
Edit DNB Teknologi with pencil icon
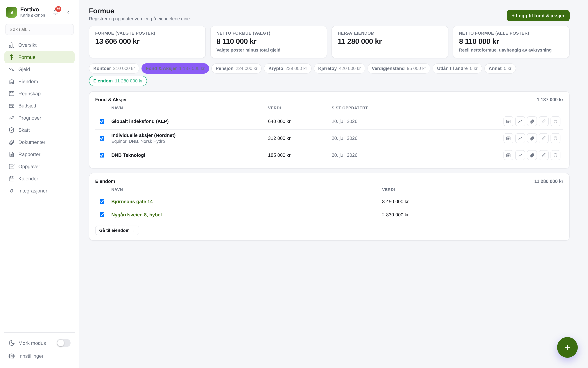544,155
